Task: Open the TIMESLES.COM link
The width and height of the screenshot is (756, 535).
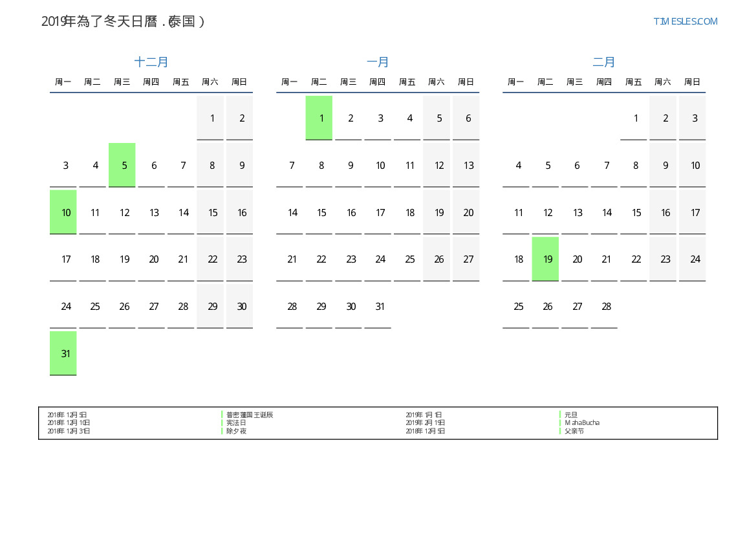Action: pos(685,21)
